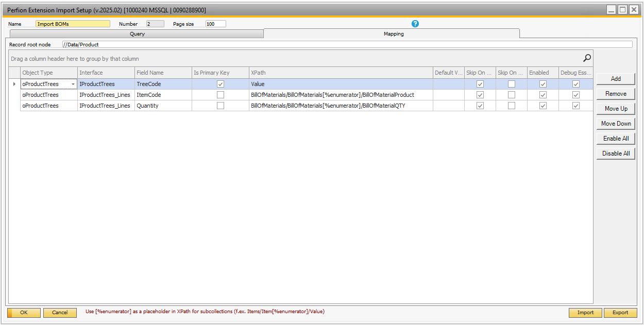Focus the Page size field
This screenshot has width=644, height=325.
tap(215, 24)
